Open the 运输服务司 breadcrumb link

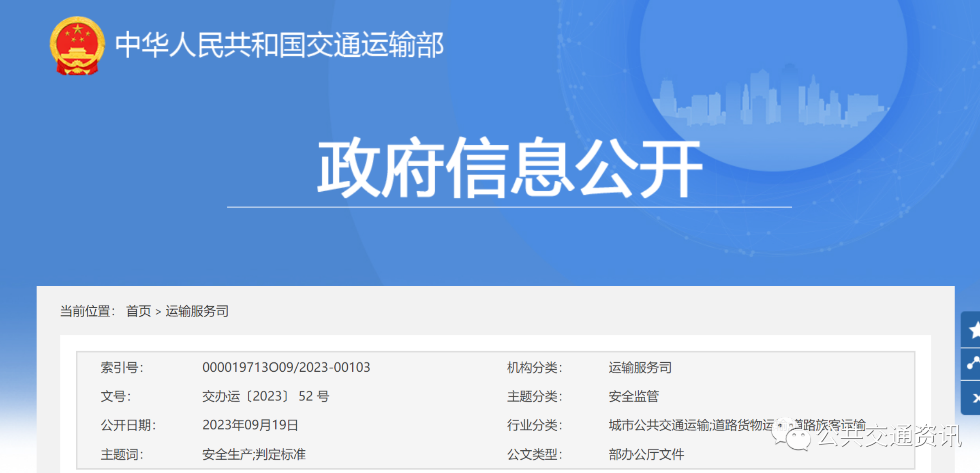point(197,311)
